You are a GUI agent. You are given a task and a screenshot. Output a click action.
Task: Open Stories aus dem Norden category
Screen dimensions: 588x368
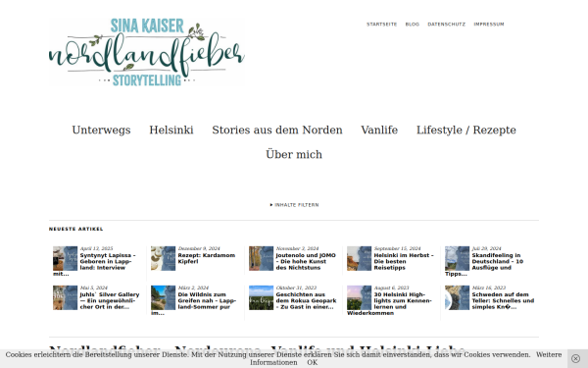[277, 130]
